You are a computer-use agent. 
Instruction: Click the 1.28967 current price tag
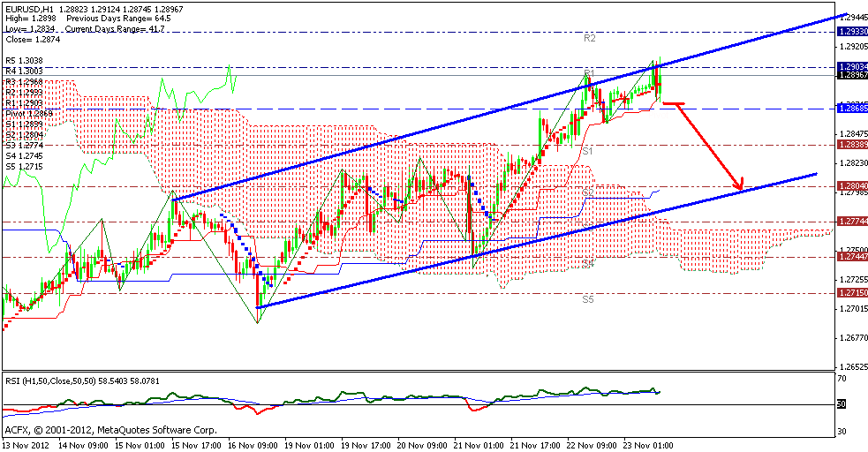click(x=852, y=76)
